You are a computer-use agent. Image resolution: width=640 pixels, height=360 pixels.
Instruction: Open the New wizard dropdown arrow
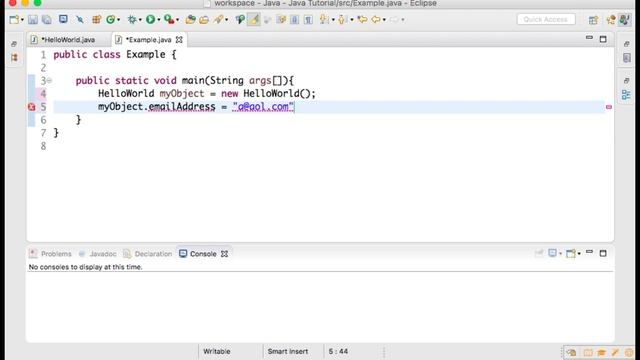tap(22, 20)
